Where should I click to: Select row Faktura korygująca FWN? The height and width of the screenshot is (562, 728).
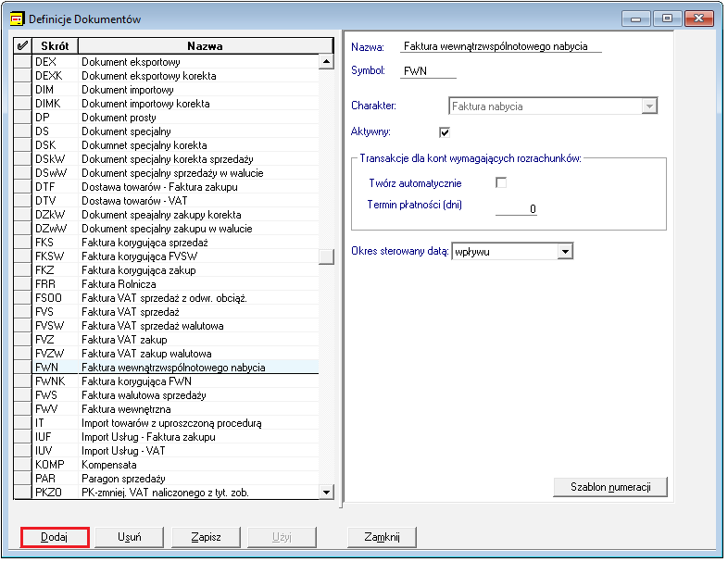click(175, 381)
